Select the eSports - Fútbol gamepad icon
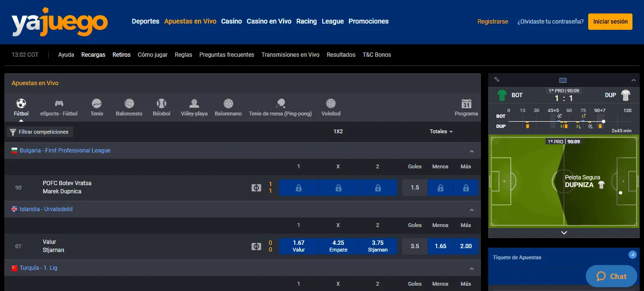The image size is (644, 291). pyautogui.click(x=59, y=103)
